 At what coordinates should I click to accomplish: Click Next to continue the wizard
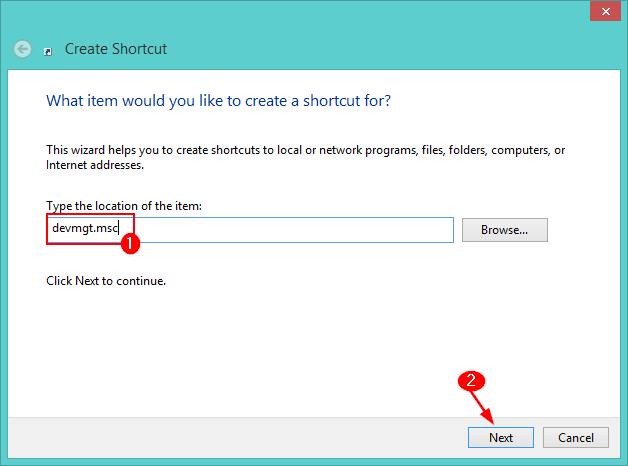pos(501,437)
